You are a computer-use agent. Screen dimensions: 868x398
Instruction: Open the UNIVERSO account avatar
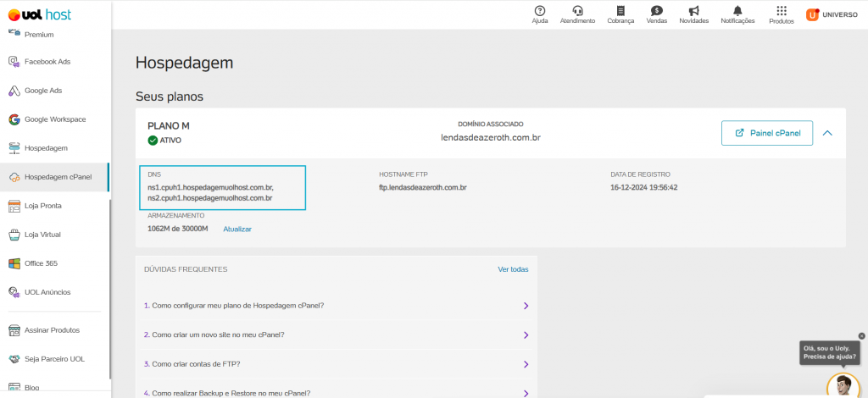click(812, 15)
